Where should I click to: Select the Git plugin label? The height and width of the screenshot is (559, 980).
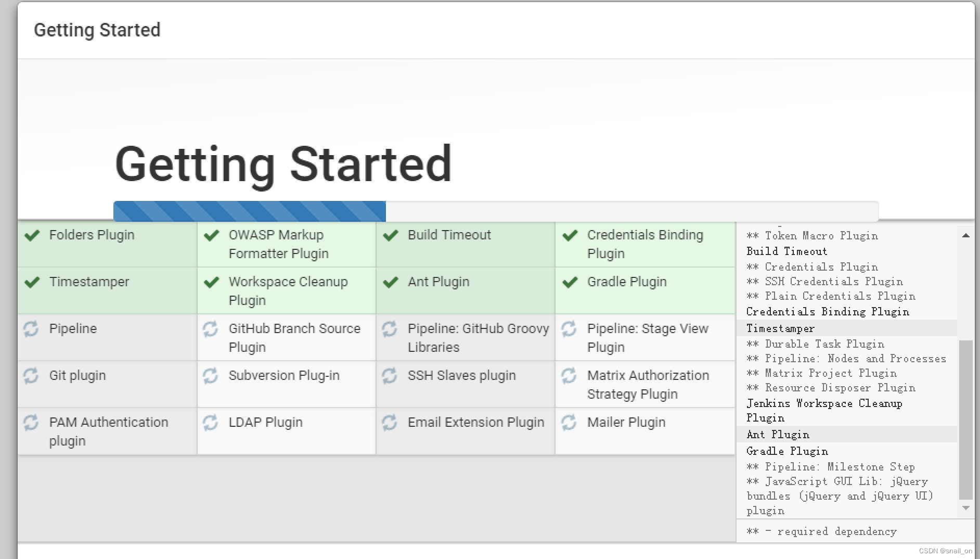pos(78,376)
